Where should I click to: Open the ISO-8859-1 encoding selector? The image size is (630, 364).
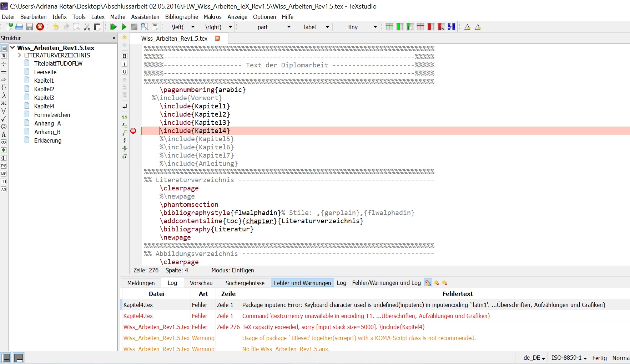(569, 358)
